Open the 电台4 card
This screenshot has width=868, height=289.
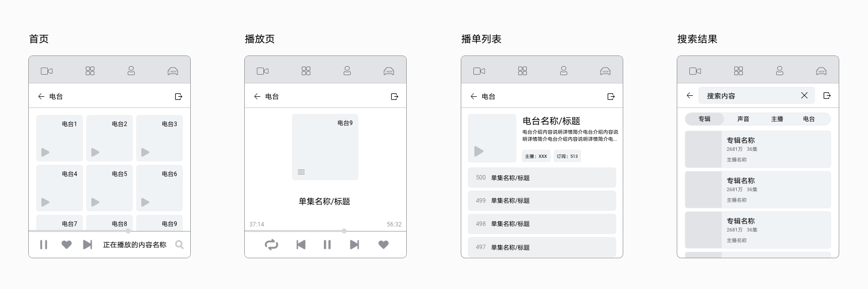pos(60,188)
